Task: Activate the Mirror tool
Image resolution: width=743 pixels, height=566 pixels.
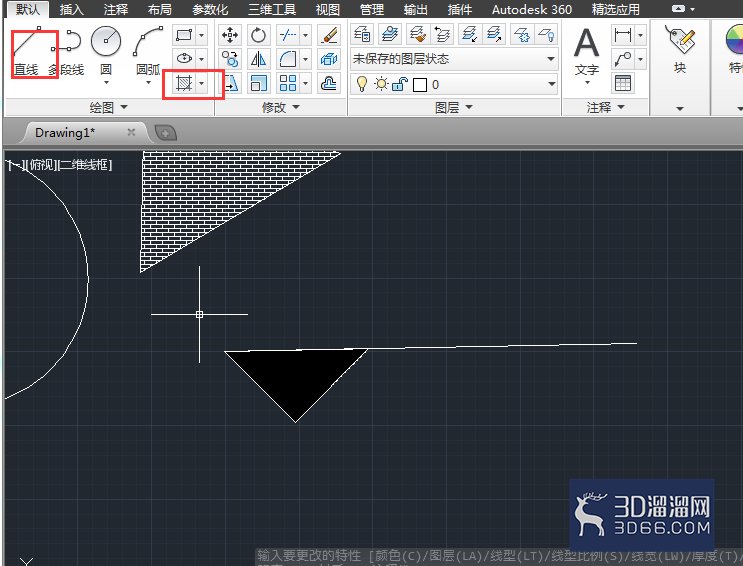Action: pos(258,59)
